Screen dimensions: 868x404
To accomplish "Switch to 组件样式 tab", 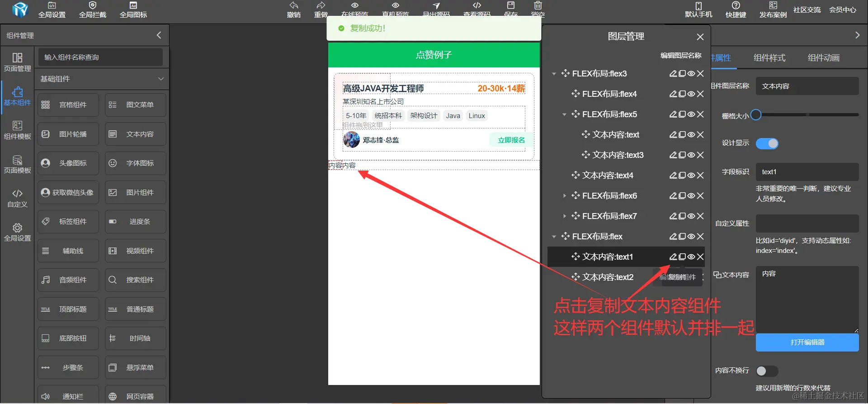I will pos(769,58).
